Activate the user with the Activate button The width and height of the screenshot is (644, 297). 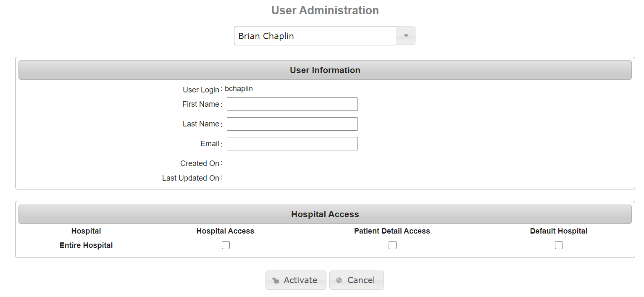tap(296, 280)
